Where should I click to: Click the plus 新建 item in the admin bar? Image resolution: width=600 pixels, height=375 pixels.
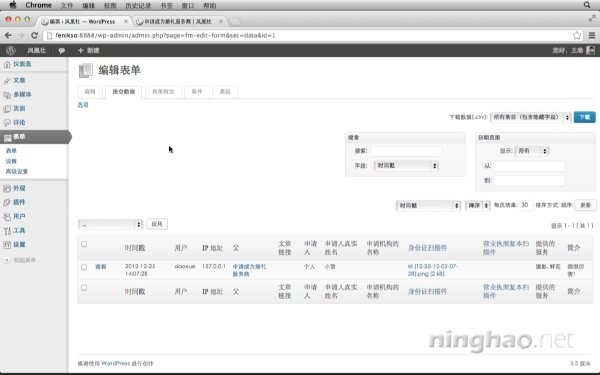tap(88, 51)
